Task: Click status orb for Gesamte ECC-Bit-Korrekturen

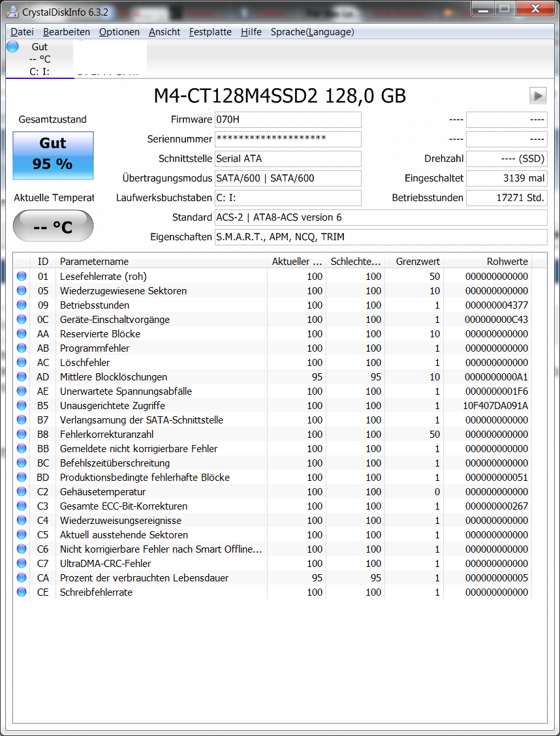Action: click(21, 506)
